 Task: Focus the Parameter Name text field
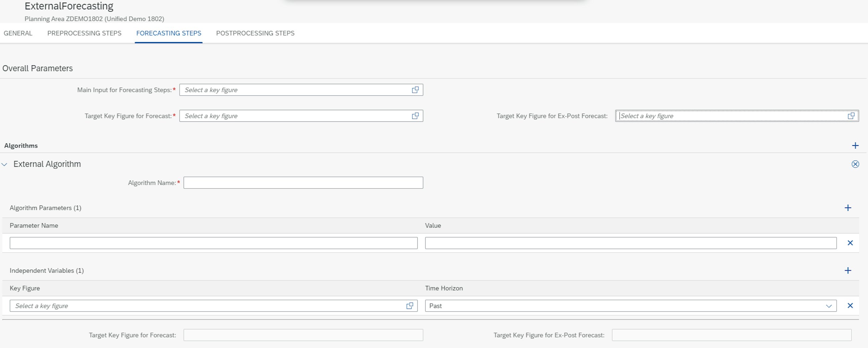(x=213, y=243)
